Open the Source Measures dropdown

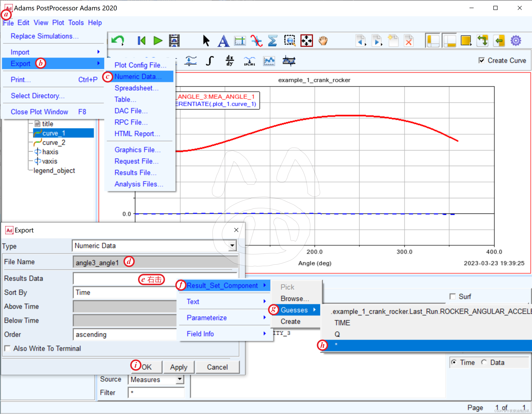pyautogui.click(x=180, y=379)
